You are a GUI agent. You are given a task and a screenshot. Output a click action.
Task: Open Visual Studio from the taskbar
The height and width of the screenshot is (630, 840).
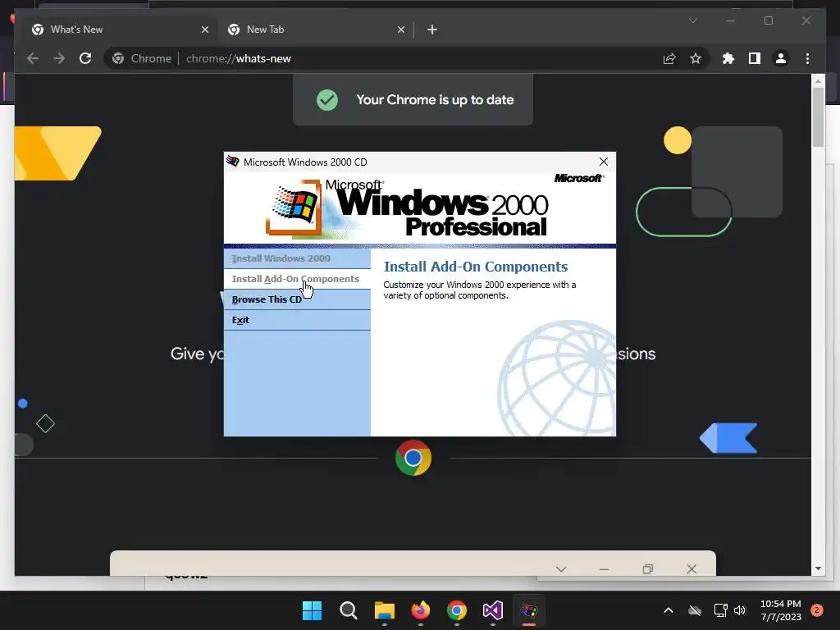(493, 610)
